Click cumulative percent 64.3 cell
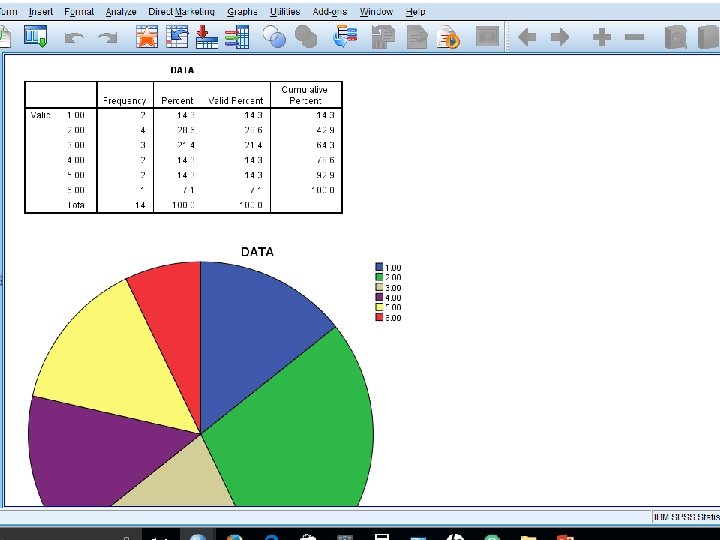 pos(325,145)
